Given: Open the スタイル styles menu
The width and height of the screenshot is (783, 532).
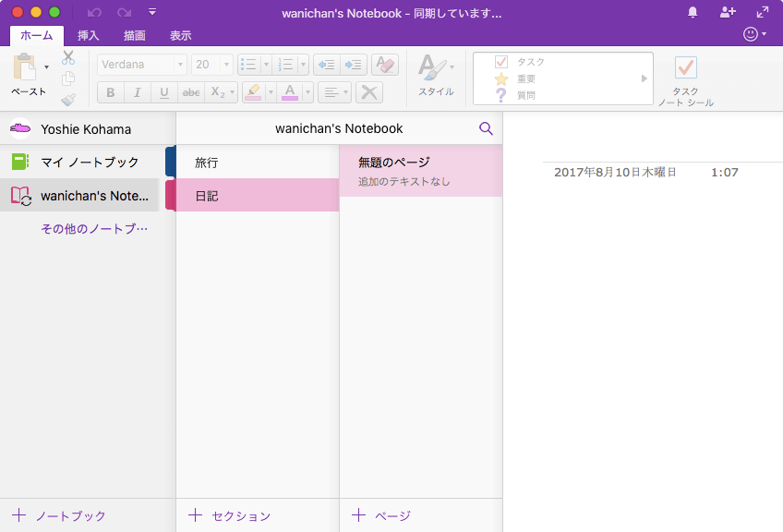Looking at the screenshot, I should click(x=436, y=75).
